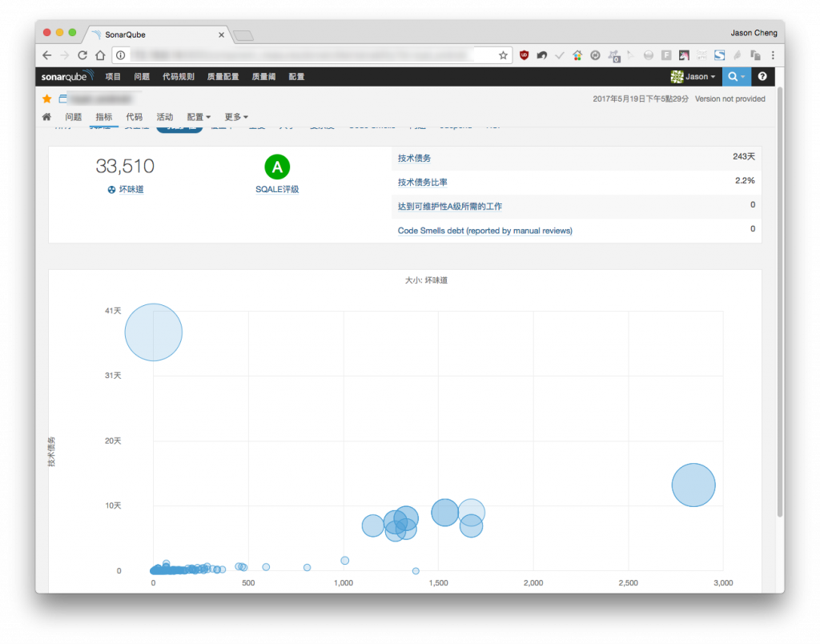The height and width of the screenshot is (644, 820).
Task: Open the search magnifier dropdown
Action: pos(737,76)
